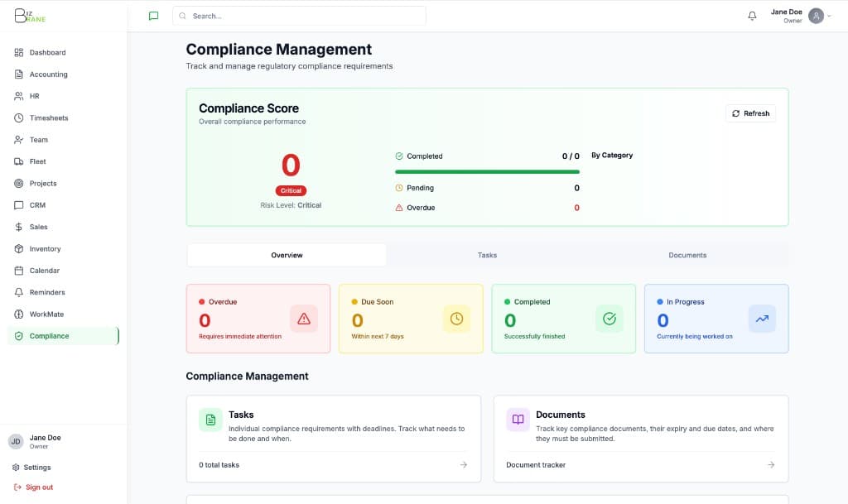Expand the Tasks card arrow
Screen dimensions: 848x504
click(x=464, y=465)
